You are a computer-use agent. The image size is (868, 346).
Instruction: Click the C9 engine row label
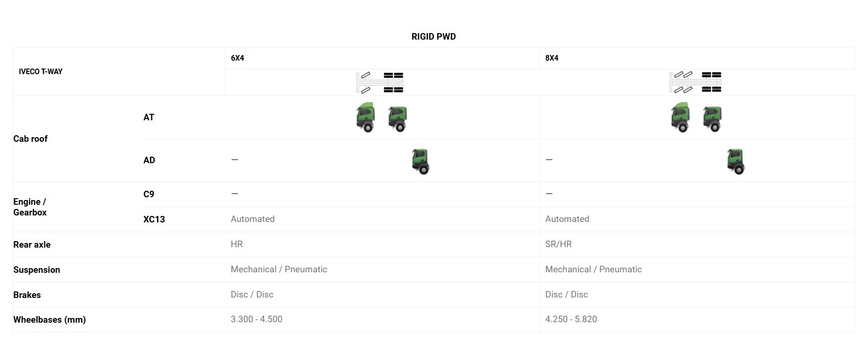149,194
